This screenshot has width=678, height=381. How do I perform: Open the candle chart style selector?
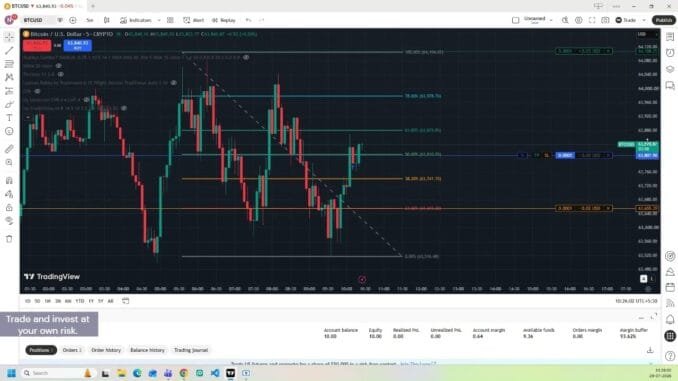pos(107,20)
